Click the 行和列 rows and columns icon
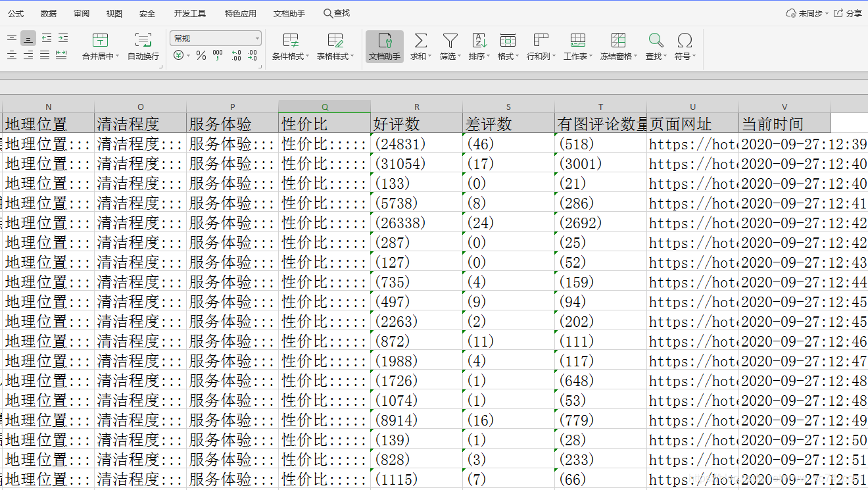Viewport: 868px width, 490px height. pyautogui.click(x=541, y=40)
